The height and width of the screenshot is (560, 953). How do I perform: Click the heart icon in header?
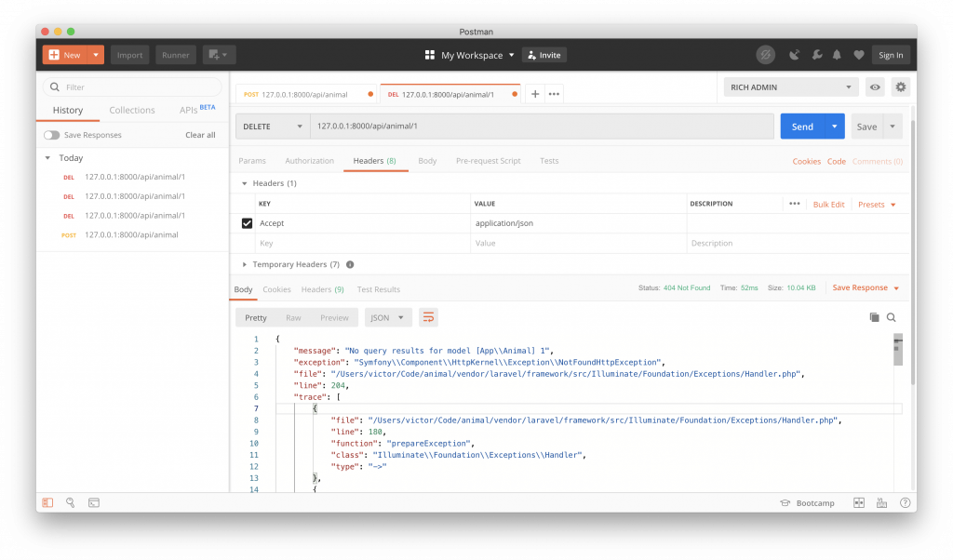(x=858, y=55)
